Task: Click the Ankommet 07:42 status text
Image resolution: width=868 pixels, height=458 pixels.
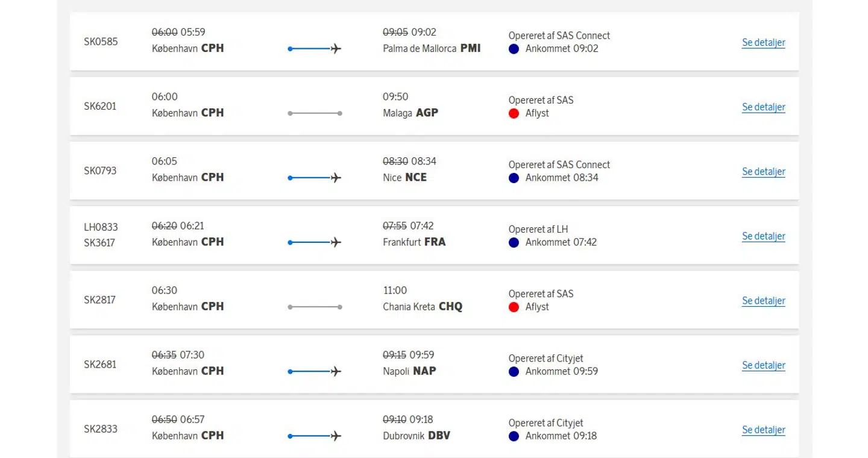Action: [x=561, y=242]
